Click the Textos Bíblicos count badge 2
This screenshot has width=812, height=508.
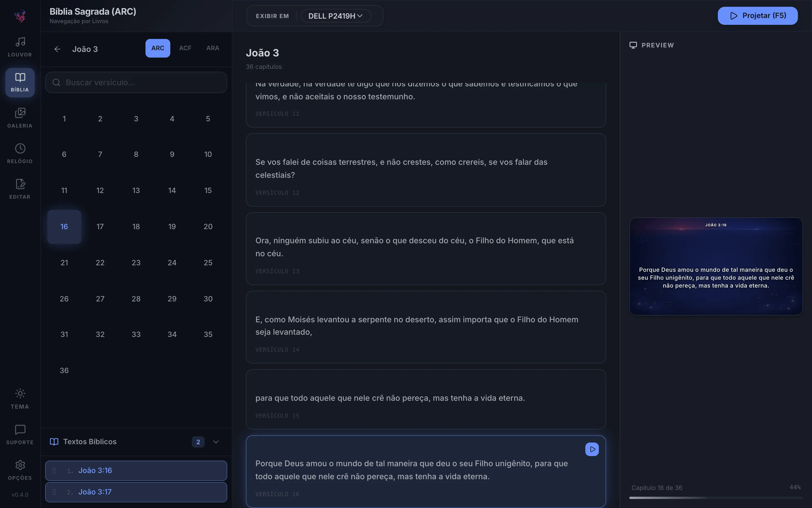click(198, 442)
